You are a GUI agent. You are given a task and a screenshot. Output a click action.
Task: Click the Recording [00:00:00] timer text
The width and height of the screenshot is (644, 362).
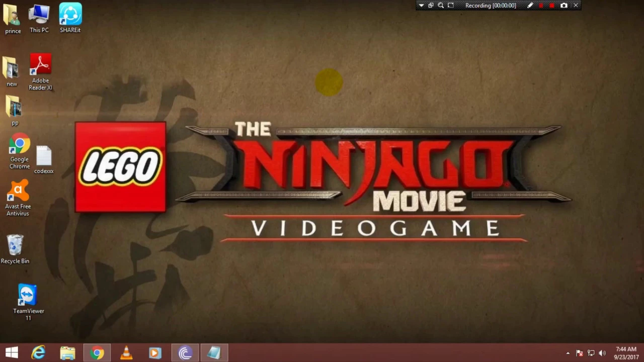coord(491,6)
